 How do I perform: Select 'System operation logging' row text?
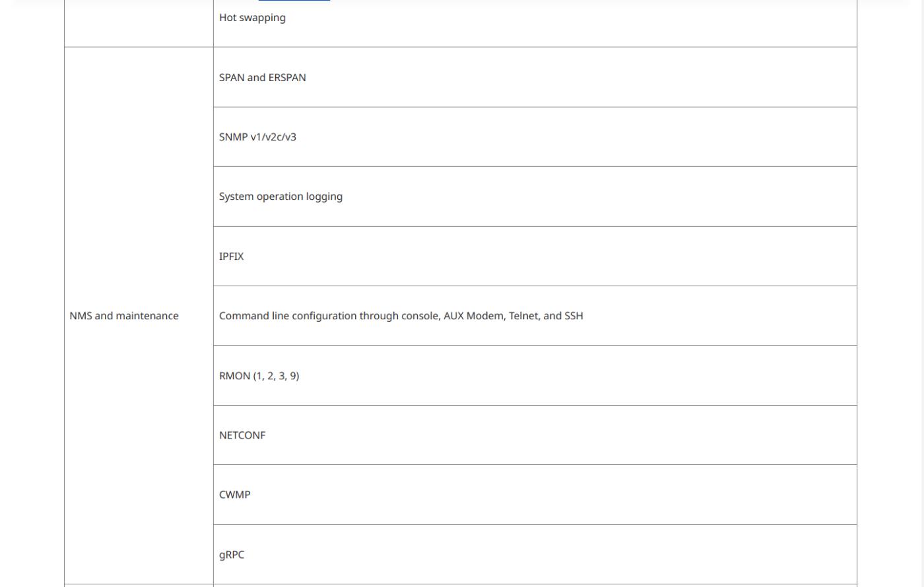point(280,197)
